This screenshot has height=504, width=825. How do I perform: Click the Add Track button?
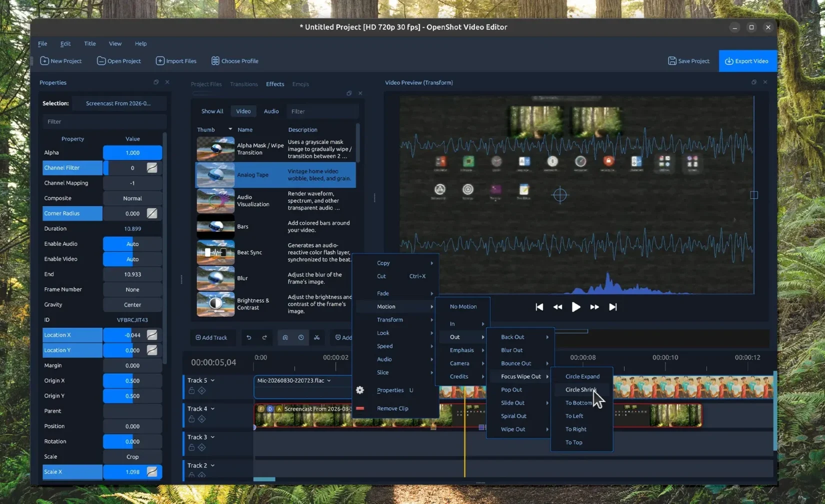(211, 337)
